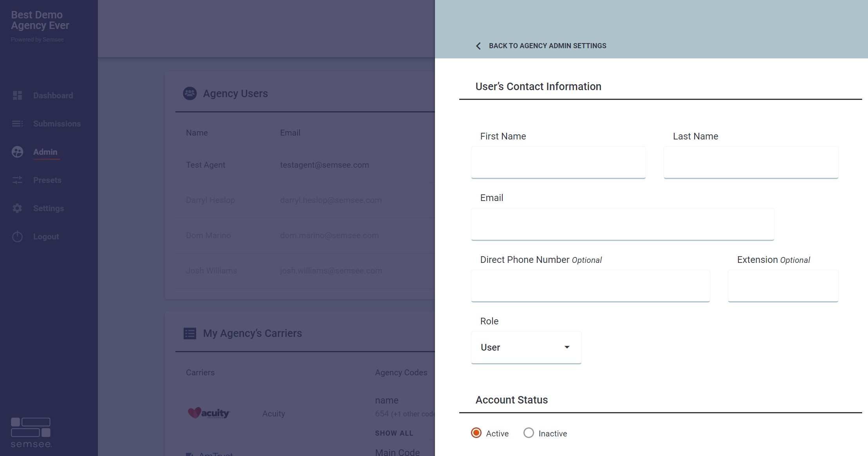This screenshot has width=868, height=456.
Task: Click the Name column header
Action: pyautogui.click(x=197, y=133)
